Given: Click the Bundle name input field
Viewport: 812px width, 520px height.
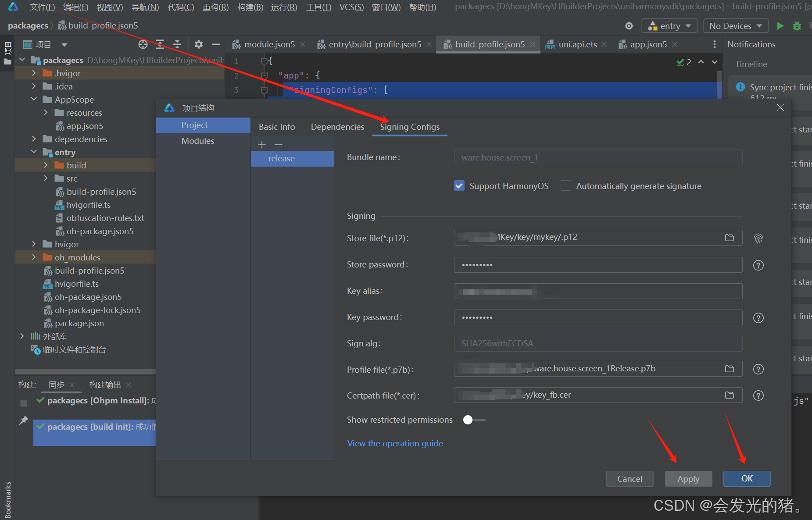Looking at the screenshot, I should pos(597,157).
